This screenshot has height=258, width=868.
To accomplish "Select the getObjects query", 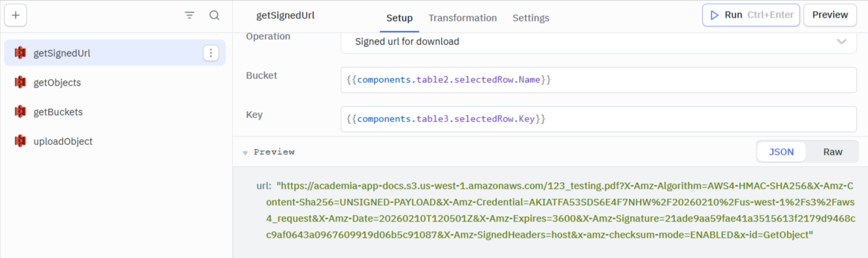I will tap(115, 82).
